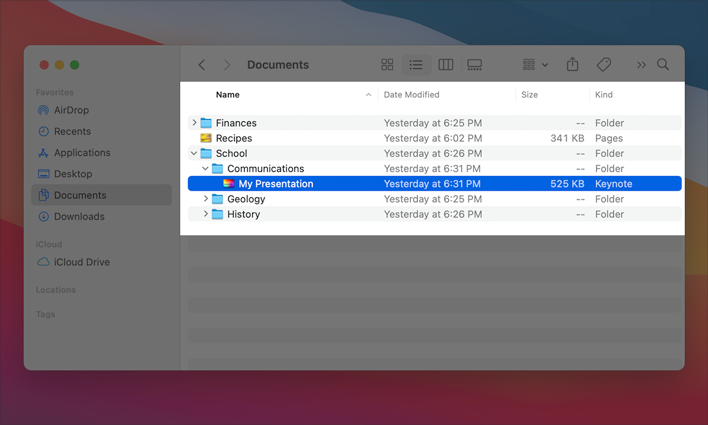Screen dimensions: 708x425
Task: Click the Geology folder icon
Action: (x=218, y=199)
